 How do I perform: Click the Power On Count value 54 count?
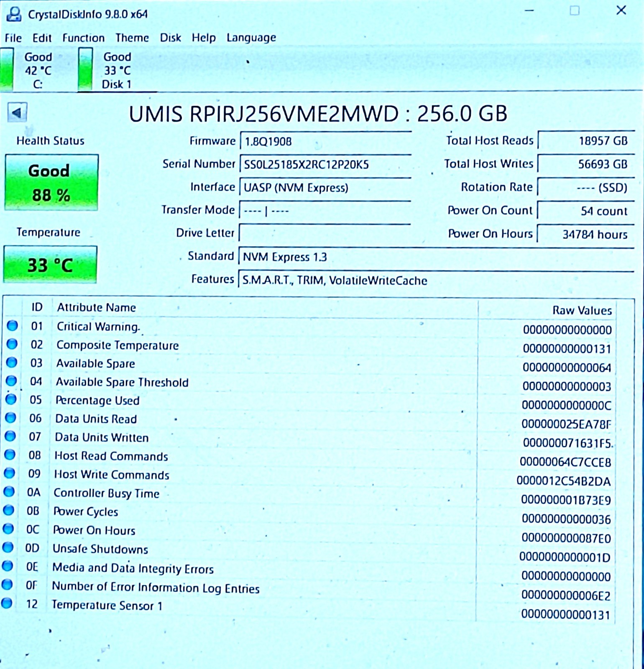coord(586,211)
